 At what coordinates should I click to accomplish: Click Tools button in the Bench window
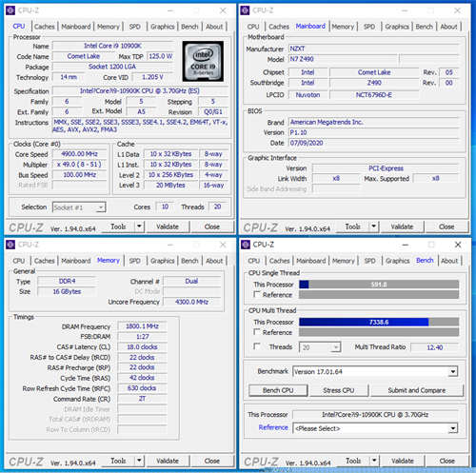point(353,461)
